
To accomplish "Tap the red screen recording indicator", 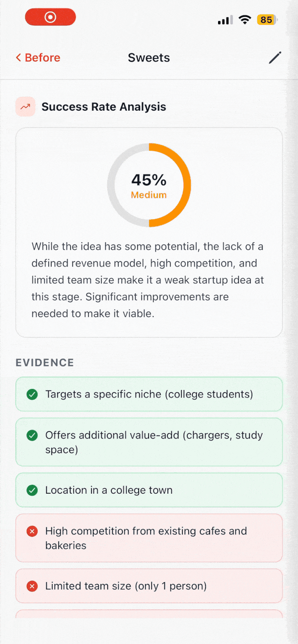I will coord(51,17).
